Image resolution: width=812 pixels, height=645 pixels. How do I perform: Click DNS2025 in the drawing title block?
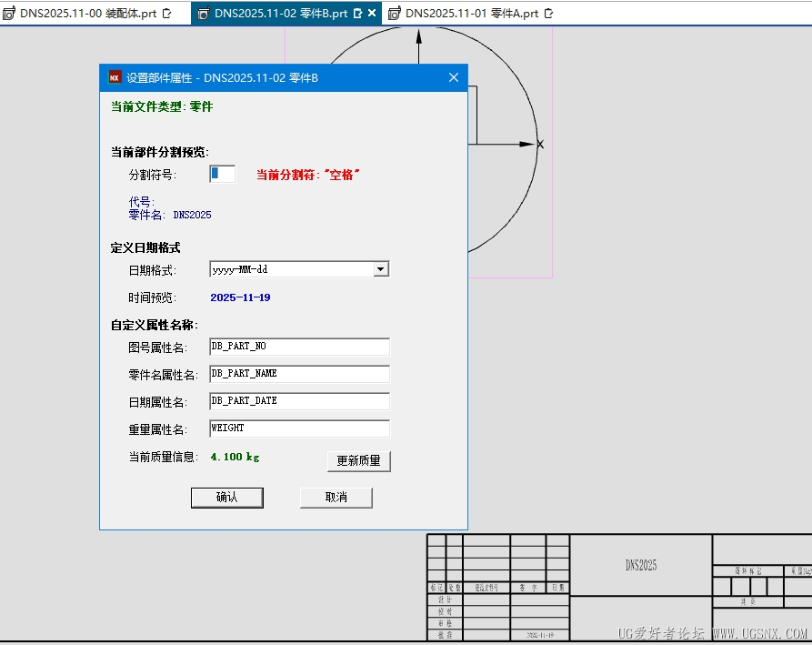641,565
